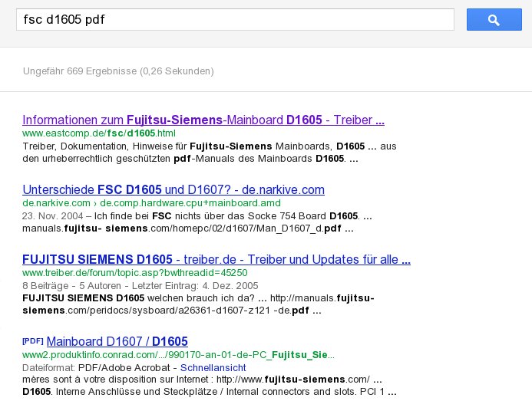Click 'Dateiformat: PDF/Adobe Acrobat' text
Image resolution: width=532 pixels, height=401 pixels.
tap(97, 368)
